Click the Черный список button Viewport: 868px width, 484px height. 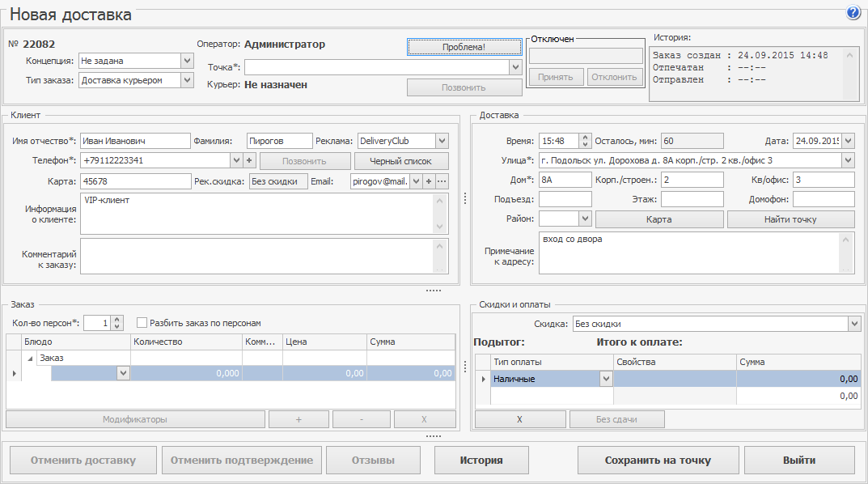[400, 161]
